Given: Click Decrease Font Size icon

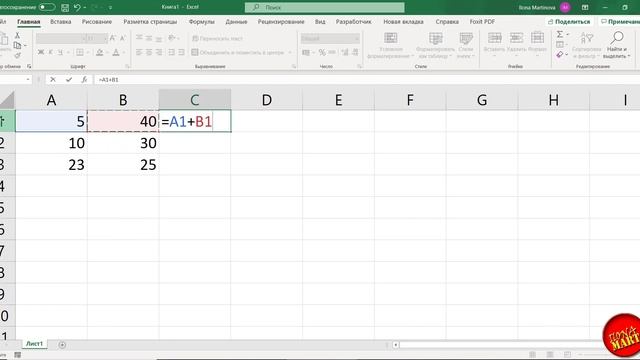Looking at the screenshot, I should 122,38.
